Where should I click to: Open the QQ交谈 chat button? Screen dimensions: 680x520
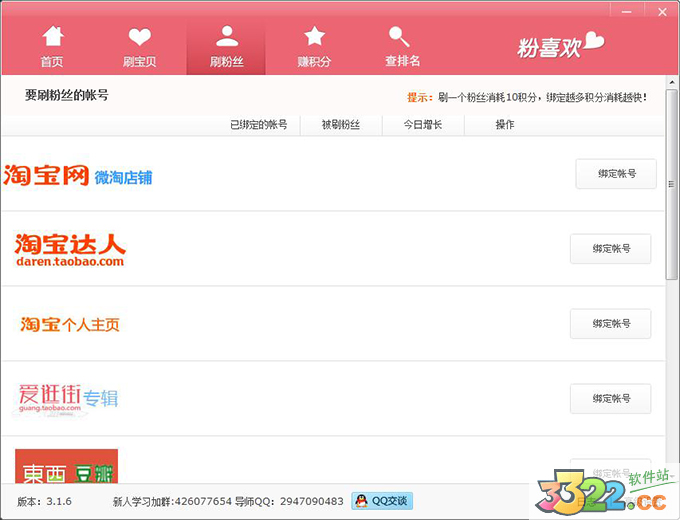[x=382, y=501]
